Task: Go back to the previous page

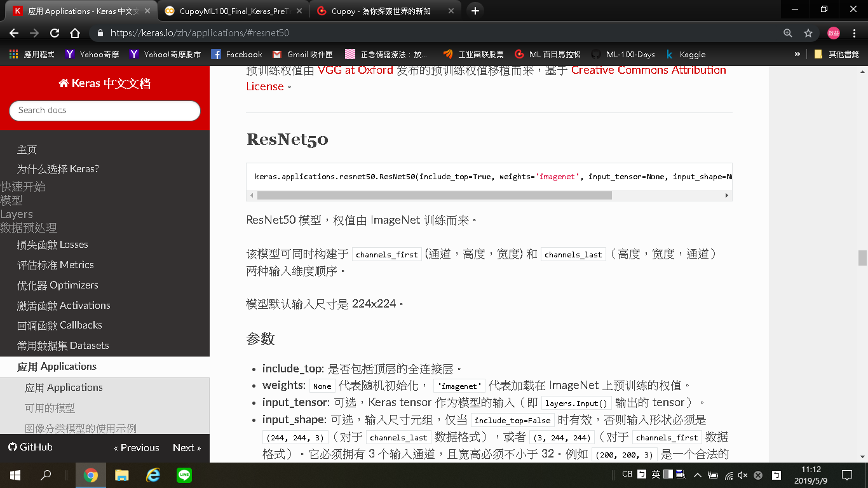Action: tap(14, 33)
